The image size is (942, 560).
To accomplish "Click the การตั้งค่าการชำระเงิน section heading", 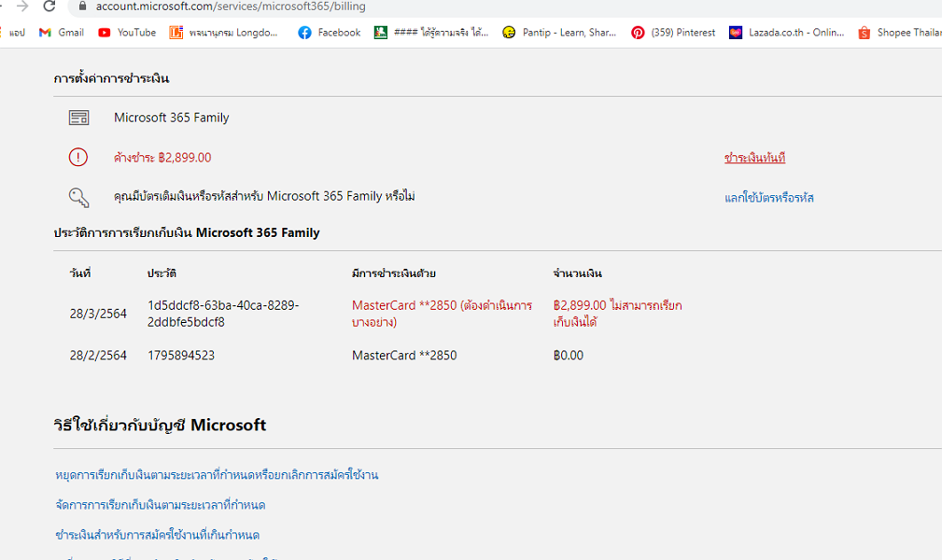I will pyautogui.click(x=111, y=78).
